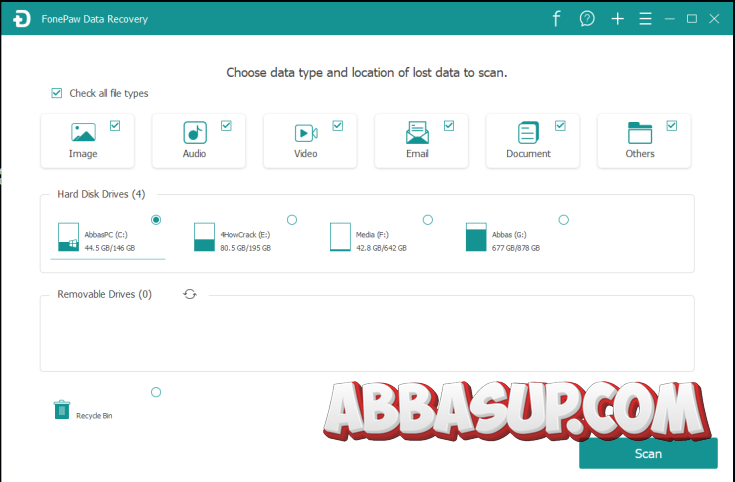Viewport: 735px width, 482px height.
Task: Close the FonePaw window
Action: coord(714,19)
